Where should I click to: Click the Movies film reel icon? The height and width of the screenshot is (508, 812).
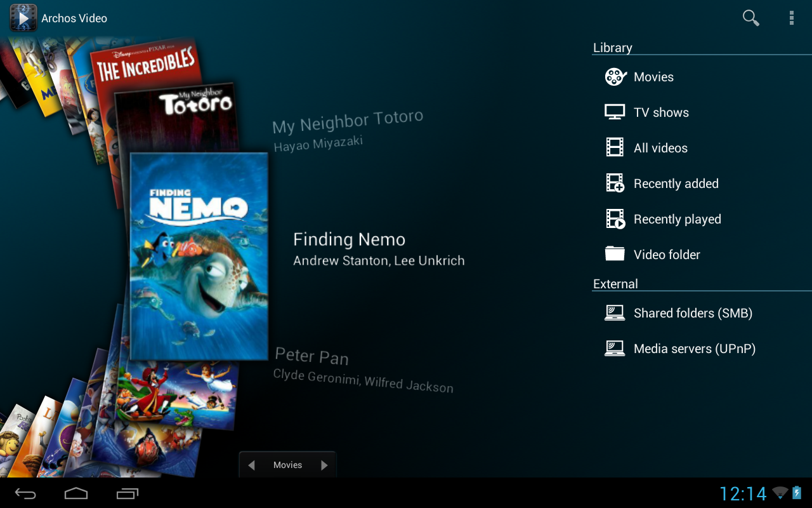[615, 77]
